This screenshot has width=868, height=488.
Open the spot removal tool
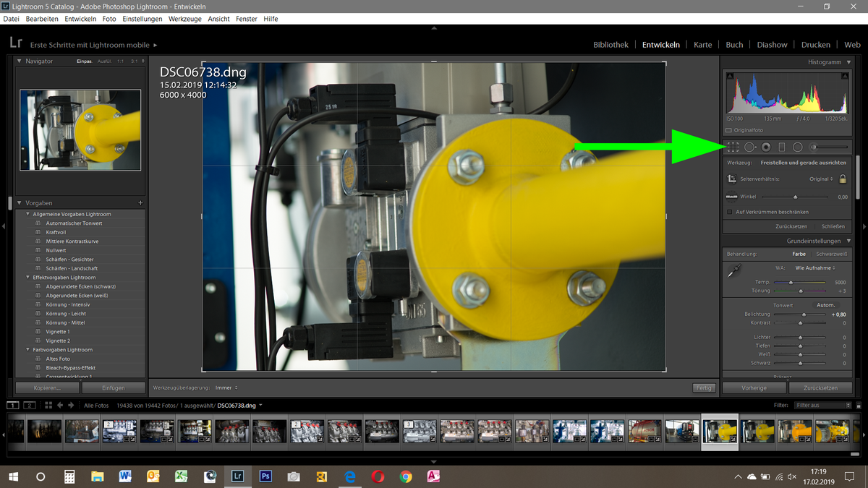[749, 147]
